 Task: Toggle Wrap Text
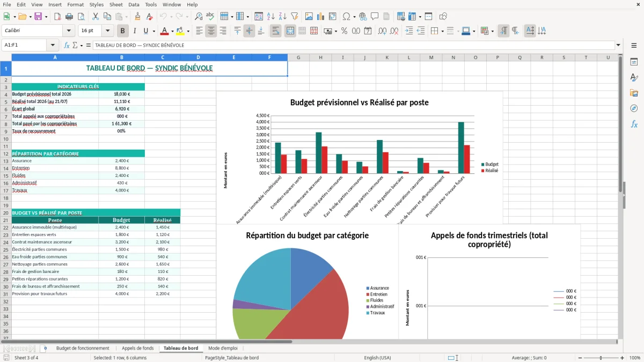[276, 31]
